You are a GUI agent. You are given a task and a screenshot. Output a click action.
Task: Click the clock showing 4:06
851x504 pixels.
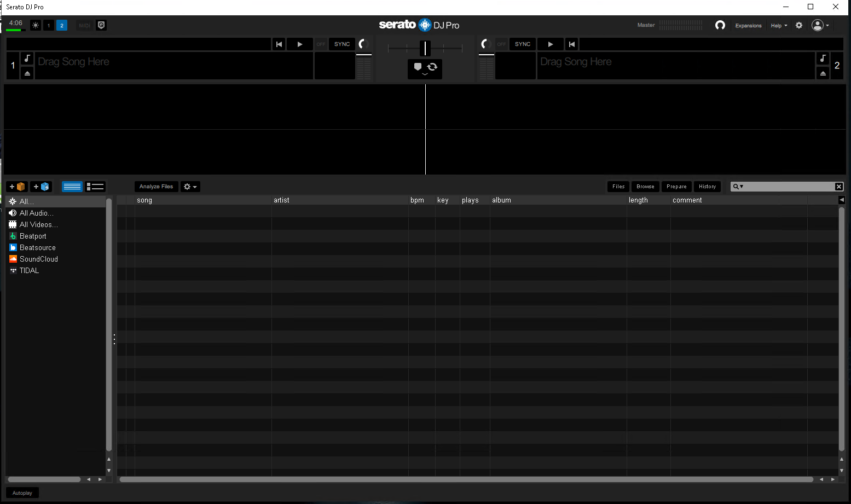click(16, 23)
